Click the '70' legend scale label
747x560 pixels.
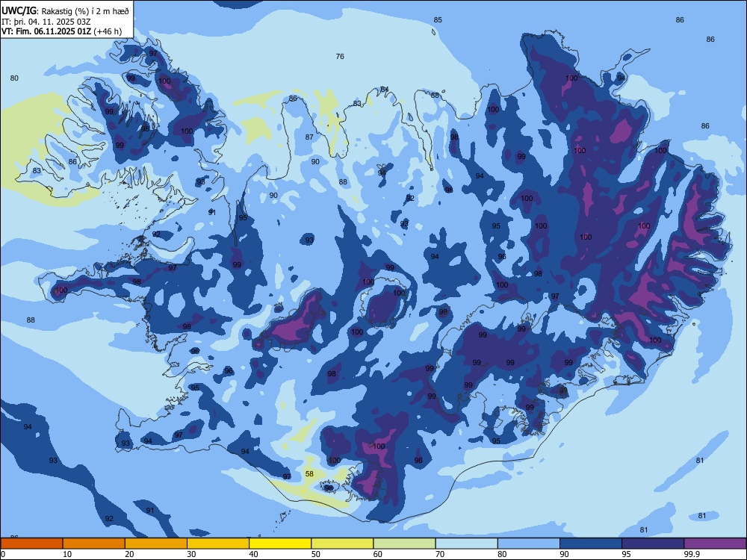[x=440, y=554]
